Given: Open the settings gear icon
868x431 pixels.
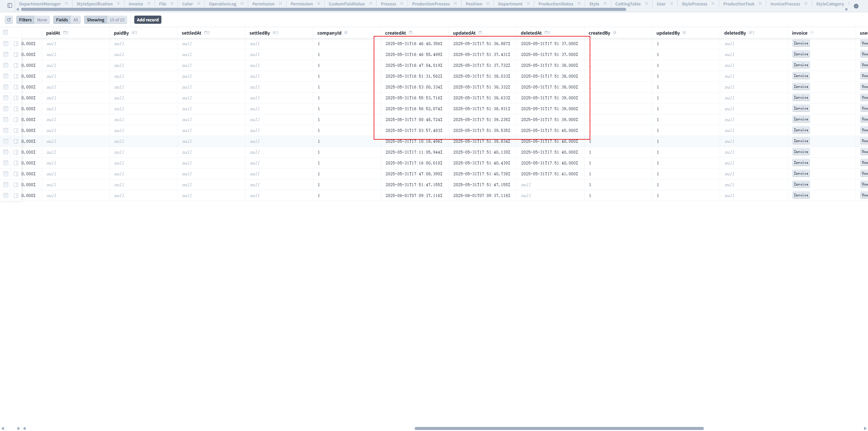Looking at the screenshot, I should [x=856, y=6].
